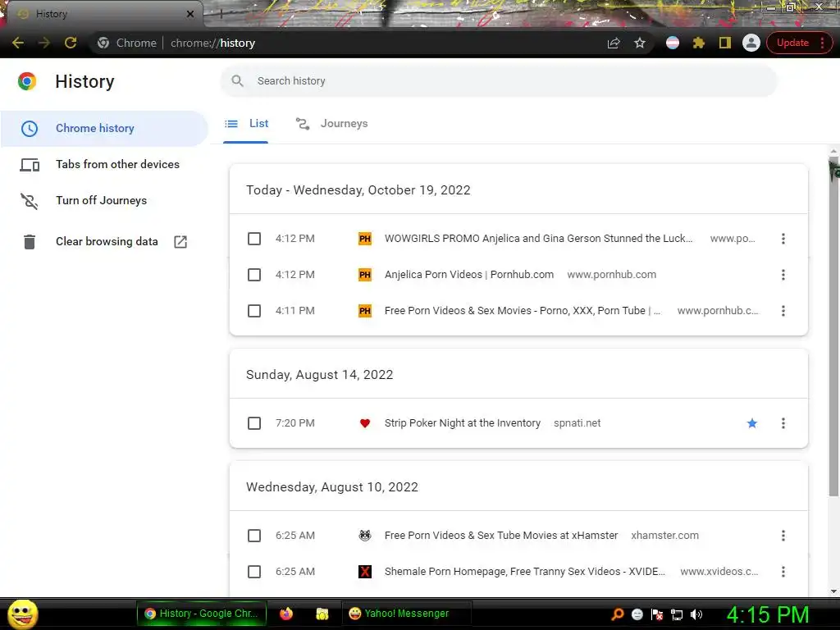Click the xhamster.com domain text
Screen dimensions: 840x630
[x=664, y=536]
